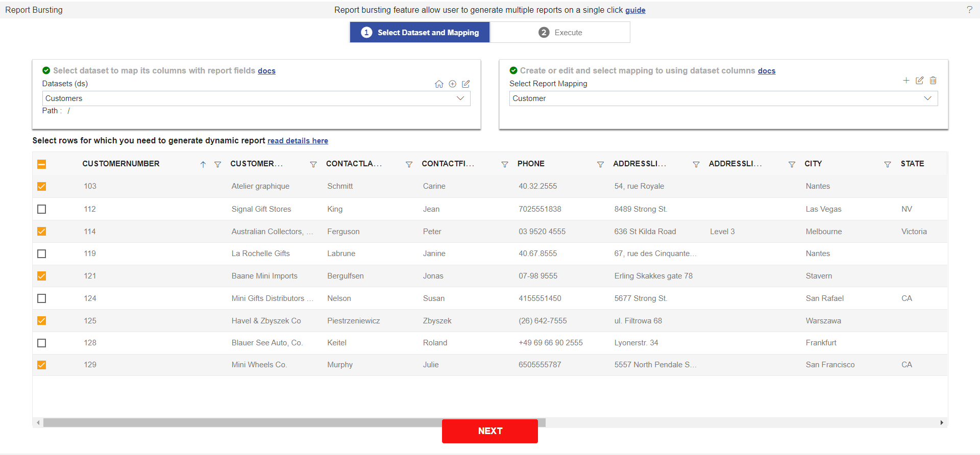Click state cell Victoria
This screenshot has height=455, width=980.
coord(914,232)
